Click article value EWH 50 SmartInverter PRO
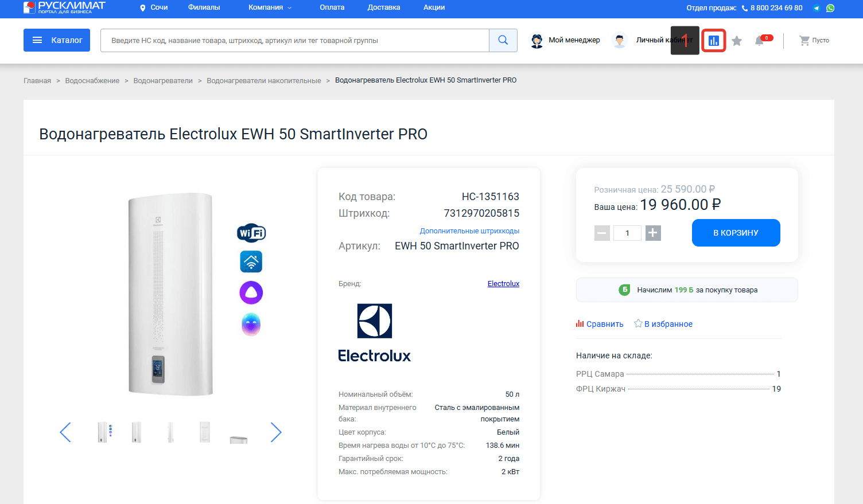 457,246
